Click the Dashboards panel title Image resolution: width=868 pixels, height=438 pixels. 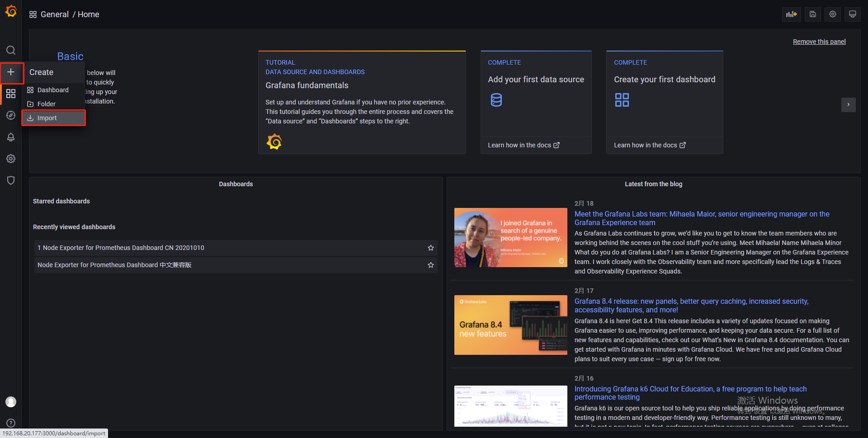(236, 184)
